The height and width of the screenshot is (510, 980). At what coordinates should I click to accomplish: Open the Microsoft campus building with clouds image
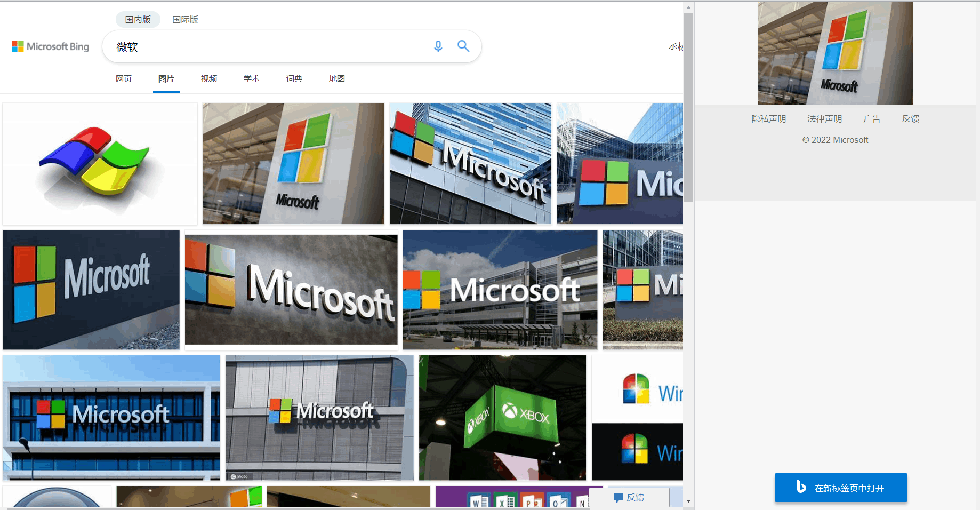500,290
